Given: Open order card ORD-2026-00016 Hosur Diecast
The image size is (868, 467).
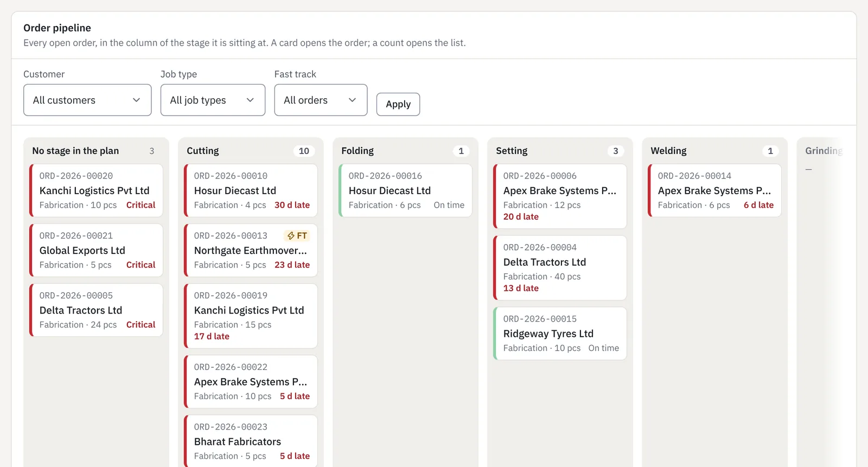Looking at the screenshot, I should click(405, 190).
